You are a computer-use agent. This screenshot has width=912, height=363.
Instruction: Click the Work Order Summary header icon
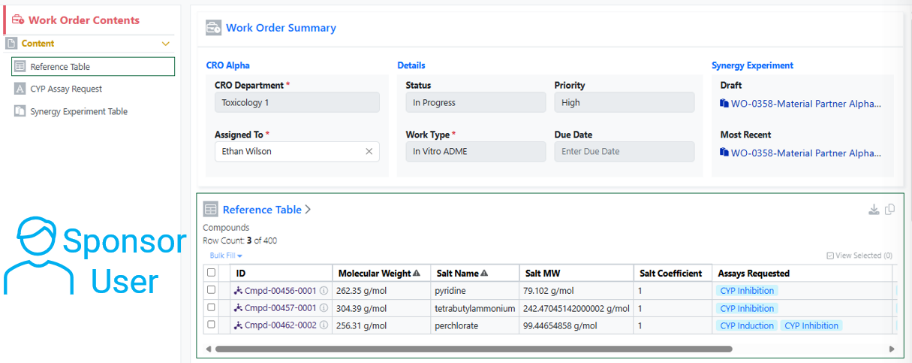213,27
